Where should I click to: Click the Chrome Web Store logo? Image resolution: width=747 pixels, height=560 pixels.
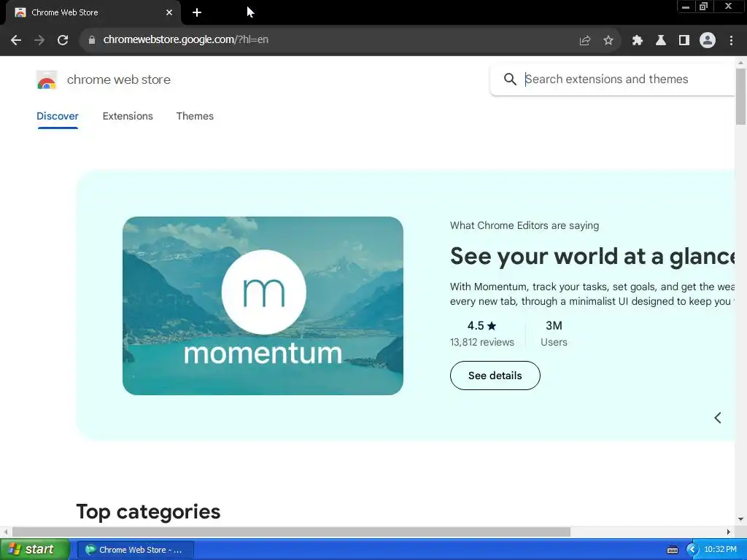click(x=47, y=79)
